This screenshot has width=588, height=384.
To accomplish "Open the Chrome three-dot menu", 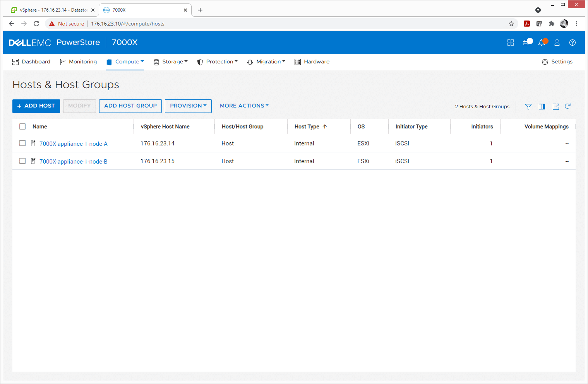I will pyautogui.click(x=577, y=24).
